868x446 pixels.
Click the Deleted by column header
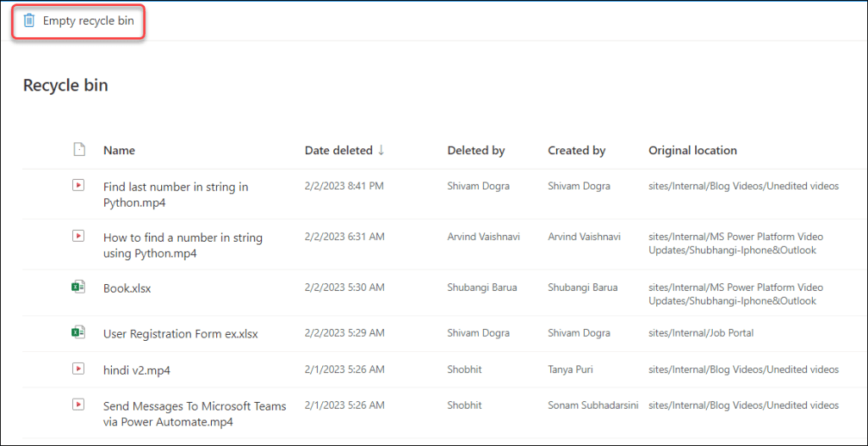pos(476,150)
